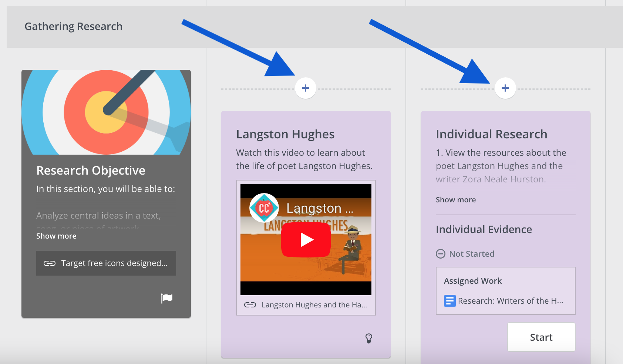
Task: Select the Gathering Research section header
Action: pyautogui.click(x=73, y=26)
